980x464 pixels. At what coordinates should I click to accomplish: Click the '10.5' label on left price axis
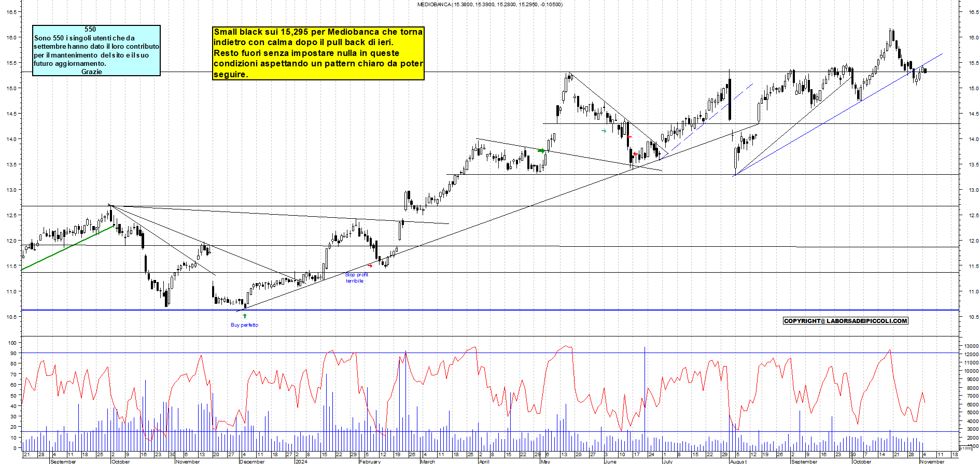pyautogui.click(x=11, y=317)
